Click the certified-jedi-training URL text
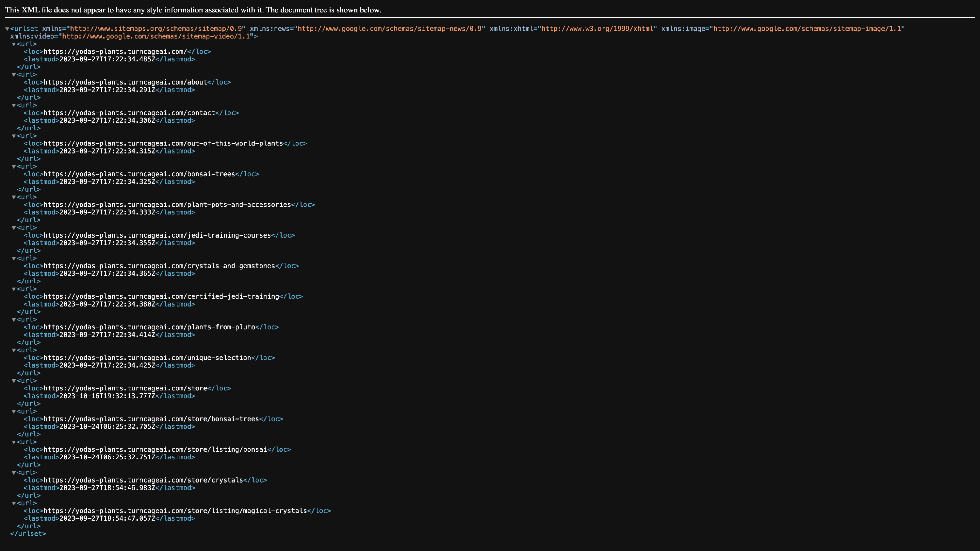The height and width of the screenshot is (551, 980). coord(161,297)
